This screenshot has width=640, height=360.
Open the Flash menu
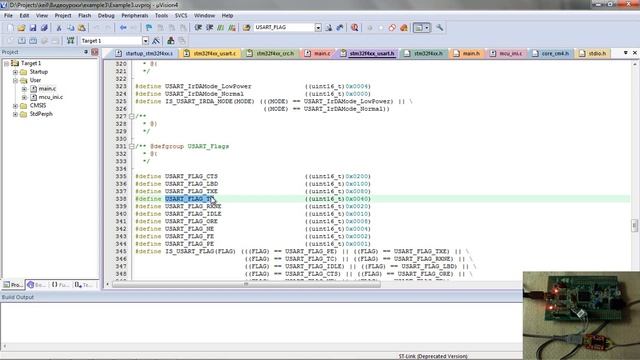(84, 16)
